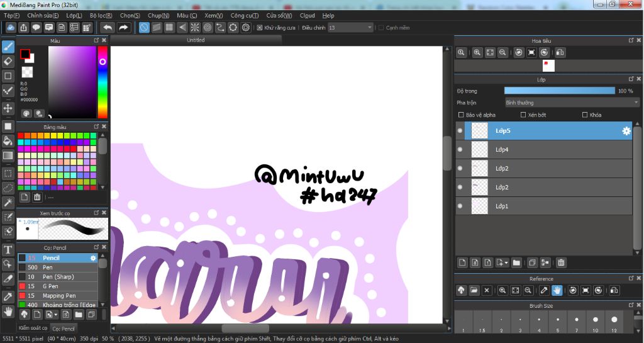The image size is (644, 343).
Task: Click the Undo arrow
Action: point(108,28)
